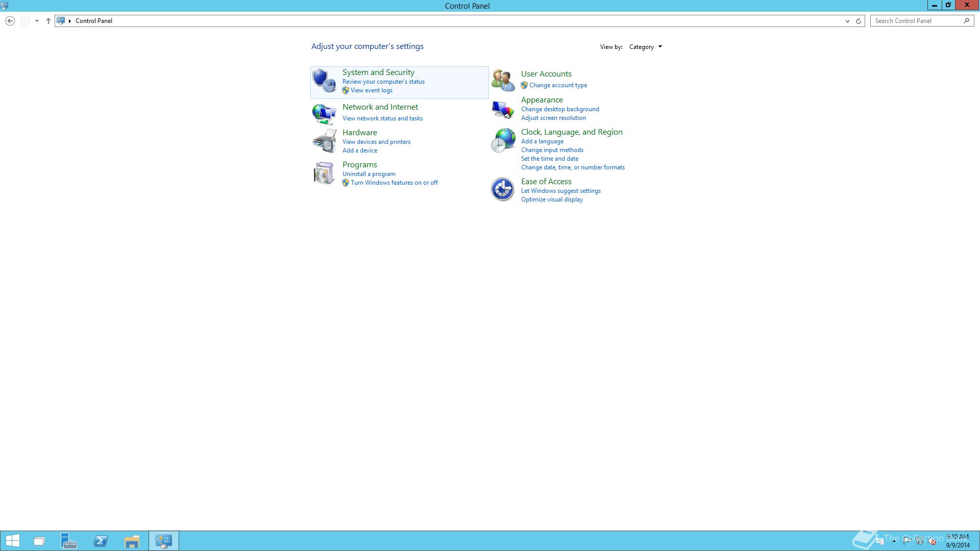
Task: Click the Appearance heading
Action: coord(542,100)
